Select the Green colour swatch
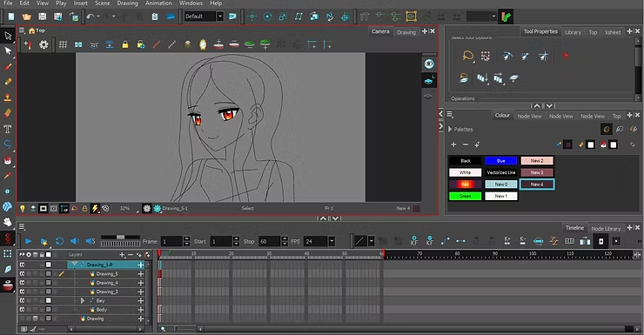The width and height of the screenshot is (644, 335). coord(465,197)
